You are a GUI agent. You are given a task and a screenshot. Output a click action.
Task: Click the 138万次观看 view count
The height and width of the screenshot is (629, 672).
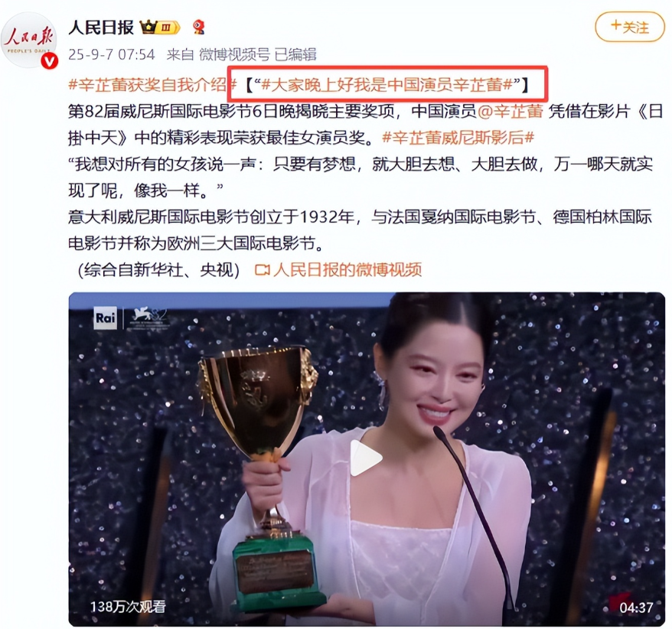127,606
